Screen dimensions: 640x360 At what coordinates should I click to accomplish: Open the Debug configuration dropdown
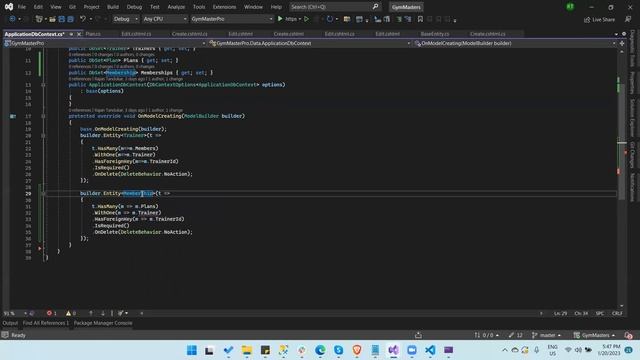point(125,19)
